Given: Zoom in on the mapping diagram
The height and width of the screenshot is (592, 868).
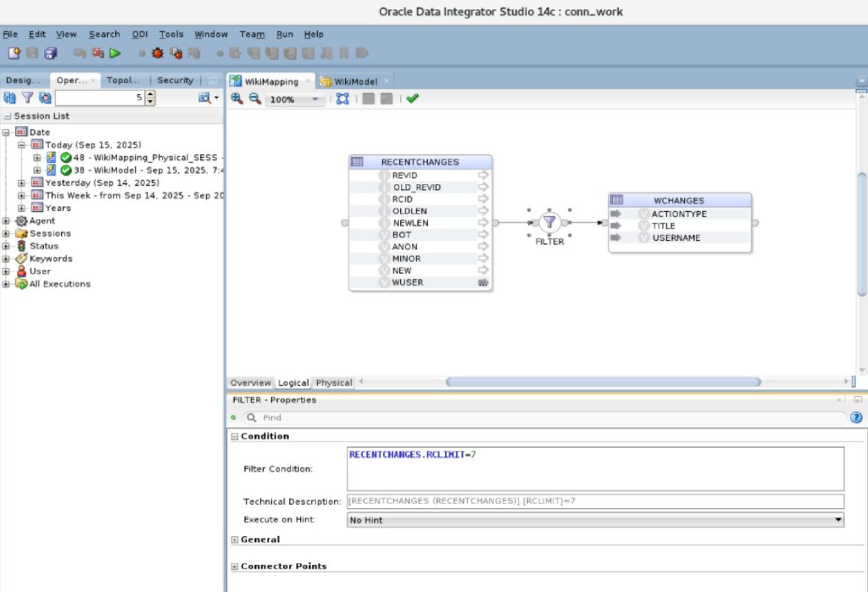Looking at the screenshot, I should [x=237, y=98].
